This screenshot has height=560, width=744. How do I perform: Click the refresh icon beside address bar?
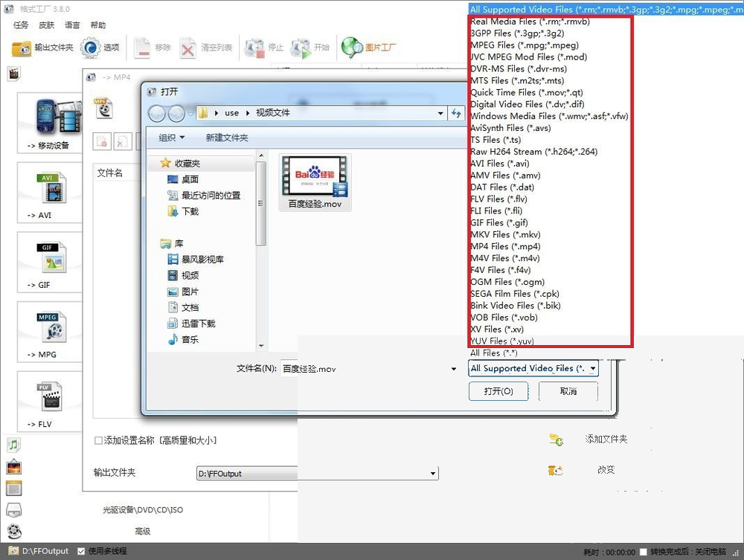click(x=456, y=113)
